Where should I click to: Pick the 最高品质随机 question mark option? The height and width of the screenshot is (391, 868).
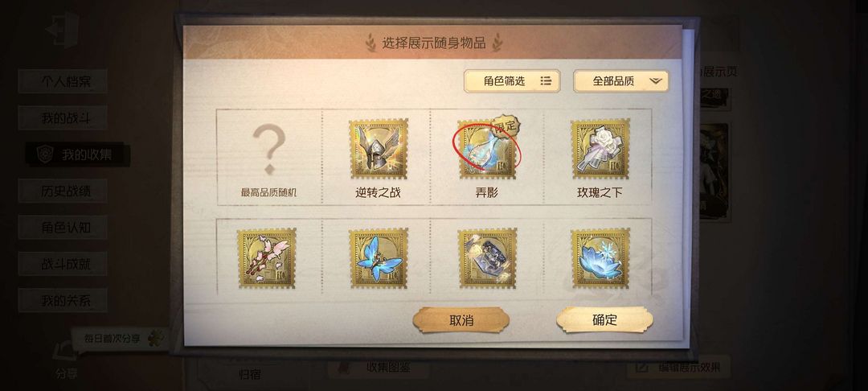click(268, 158)
